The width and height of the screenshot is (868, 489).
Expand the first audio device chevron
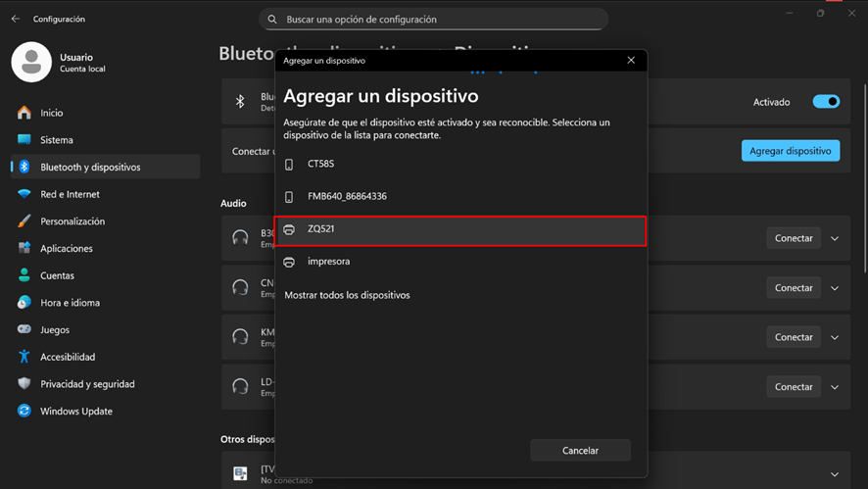(x=835, y=238)
